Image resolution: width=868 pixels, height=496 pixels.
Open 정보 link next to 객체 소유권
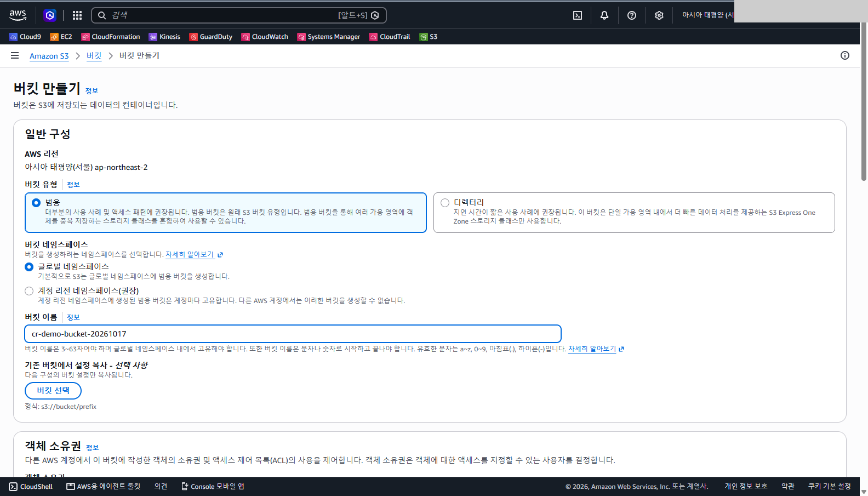(x=92, y=448)
